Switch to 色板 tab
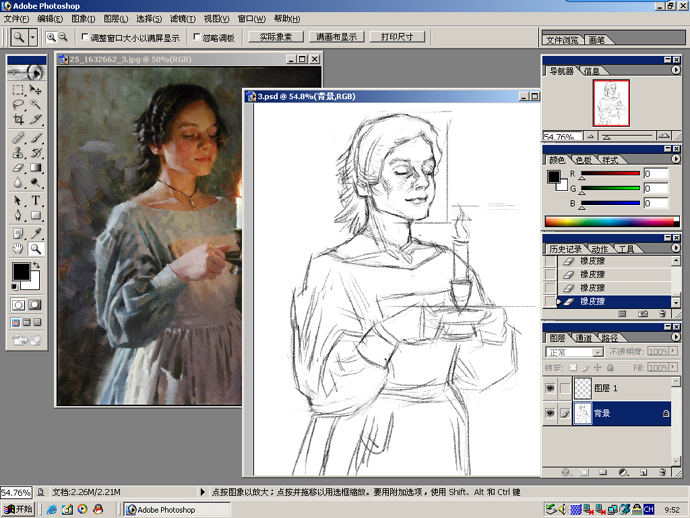690x518 pixels. pyautogui.click(x=584, y=160)
